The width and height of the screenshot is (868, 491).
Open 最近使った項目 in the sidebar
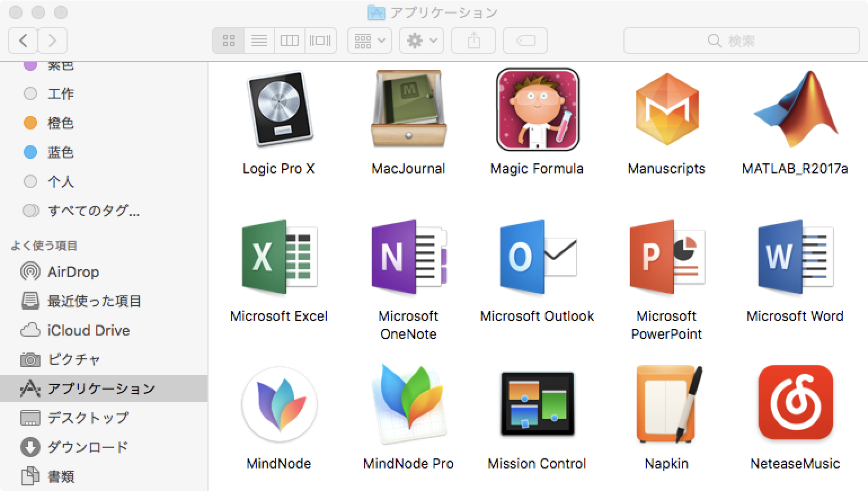tap(104, 301)
